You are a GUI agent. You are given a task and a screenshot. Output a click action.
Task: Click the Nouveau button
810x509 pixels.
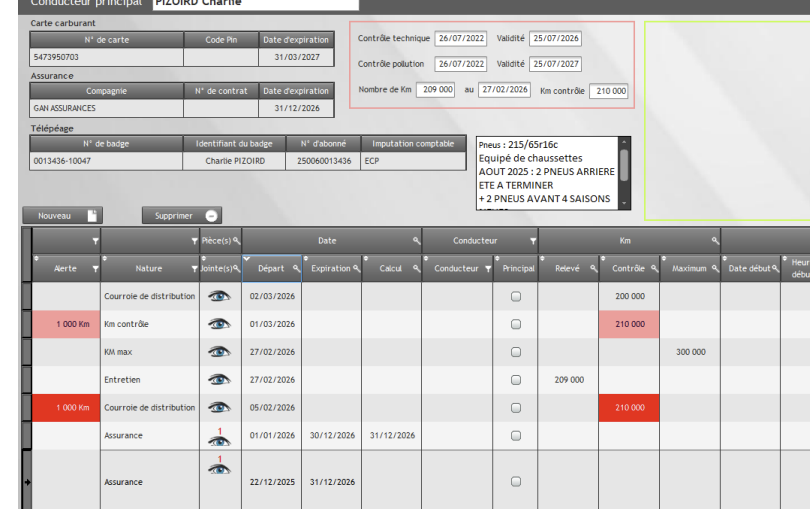coord(62,215)
